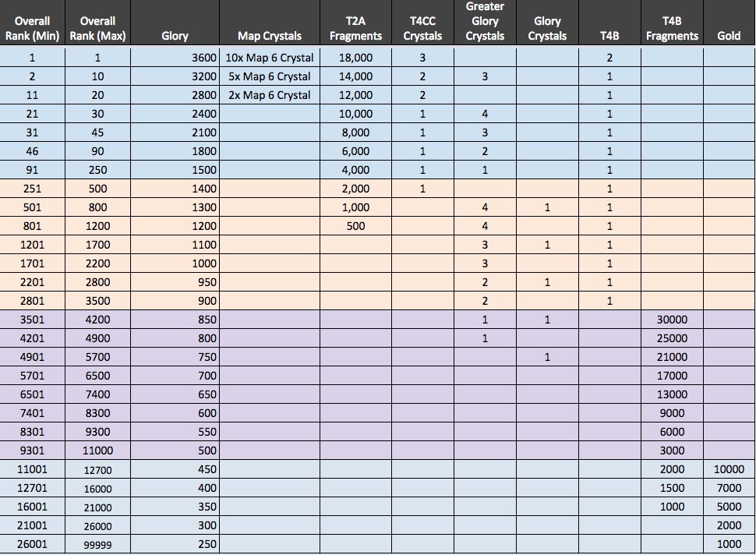Click the Map Crystals column header

[x=270, y=36]
